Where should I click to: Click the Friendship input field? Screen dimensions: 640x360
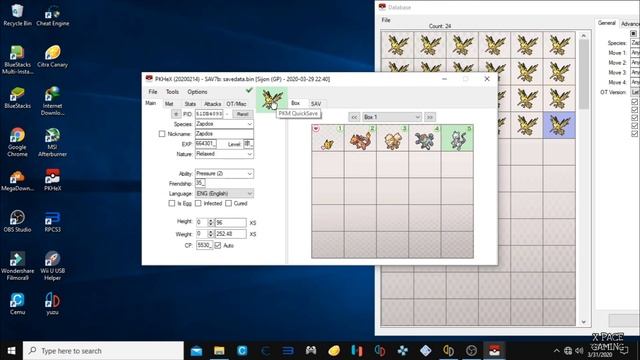tap(200, 183)
